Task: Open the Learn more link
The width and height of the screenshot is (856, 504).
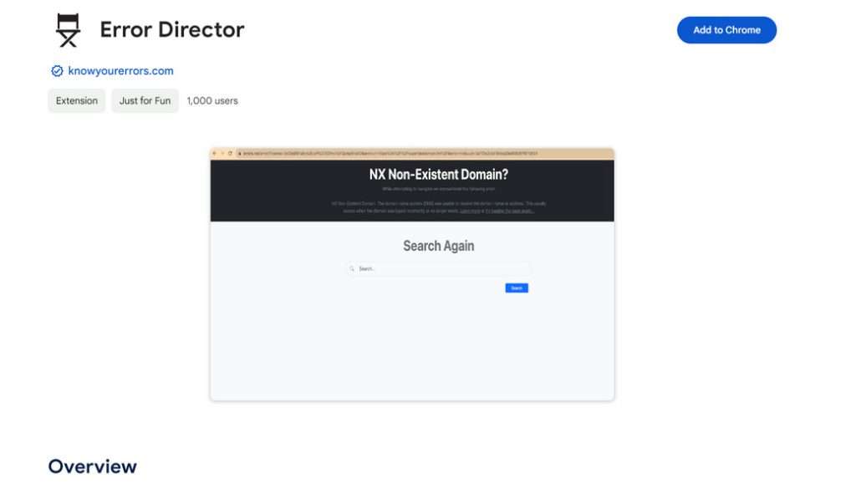Action: point(468,211)
